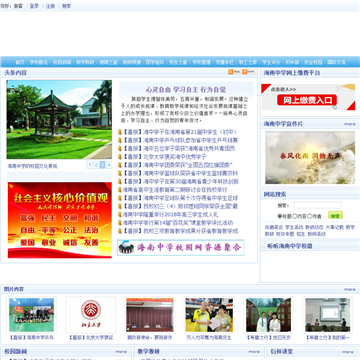Open the 国际交流 navigation item
Viewport: 360px width, 360px height.
click(x=336, y=62)
